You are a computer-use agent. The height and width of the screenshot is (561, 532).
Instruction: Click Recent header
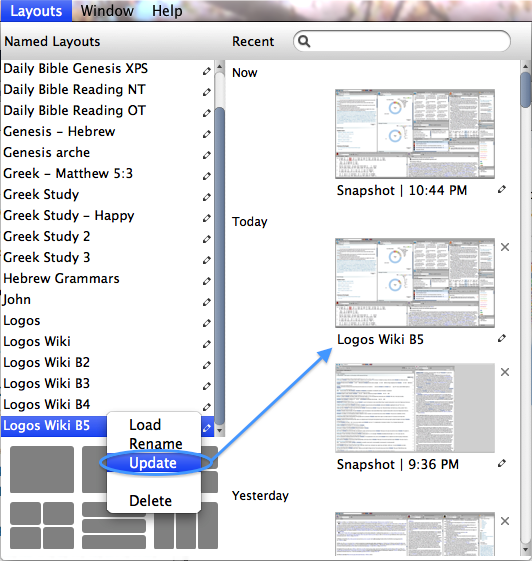253,42
